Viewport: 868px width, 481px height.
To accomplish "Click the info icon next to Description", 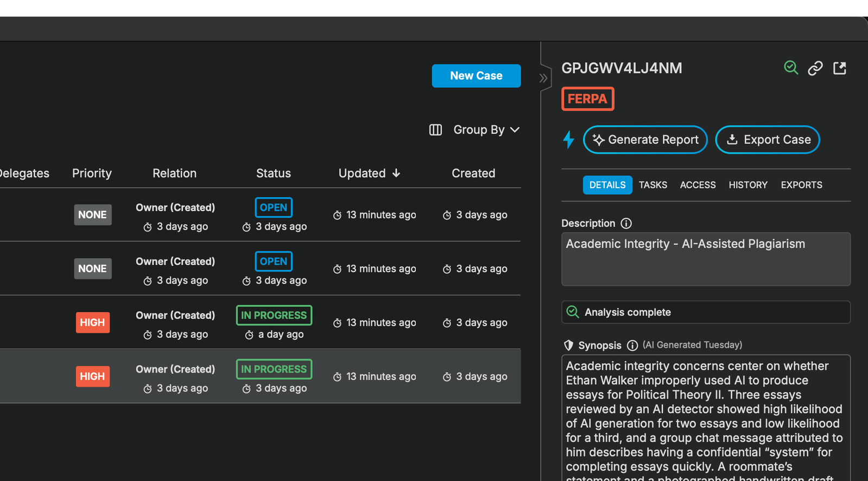I will [626, 223].
